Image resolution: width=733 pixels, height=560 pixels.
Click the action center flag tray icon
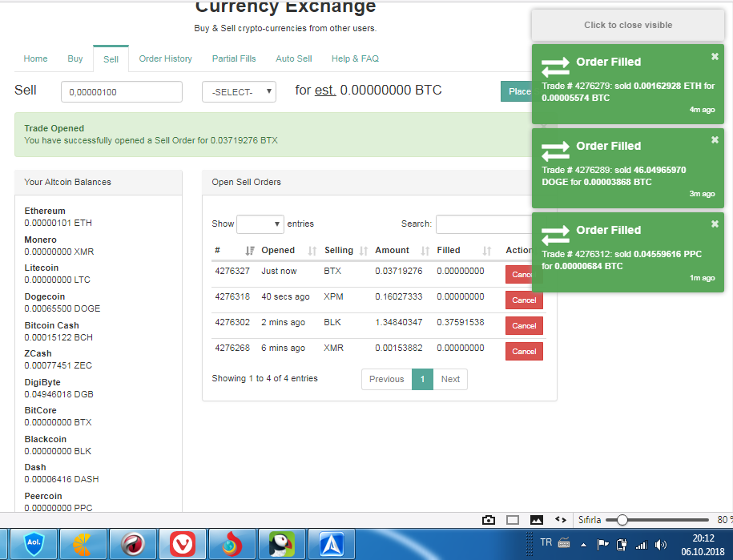click(x=602, y=545)
